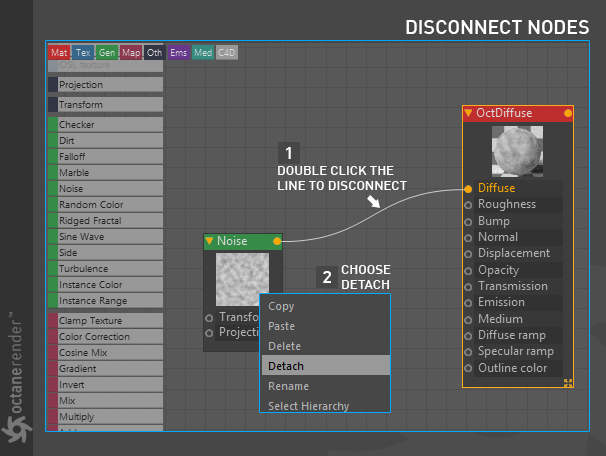Image resolution: width=606 pixels, height=456 pixels.
Task: Select the Noise node title bar
Action: [x=243, y=241]
